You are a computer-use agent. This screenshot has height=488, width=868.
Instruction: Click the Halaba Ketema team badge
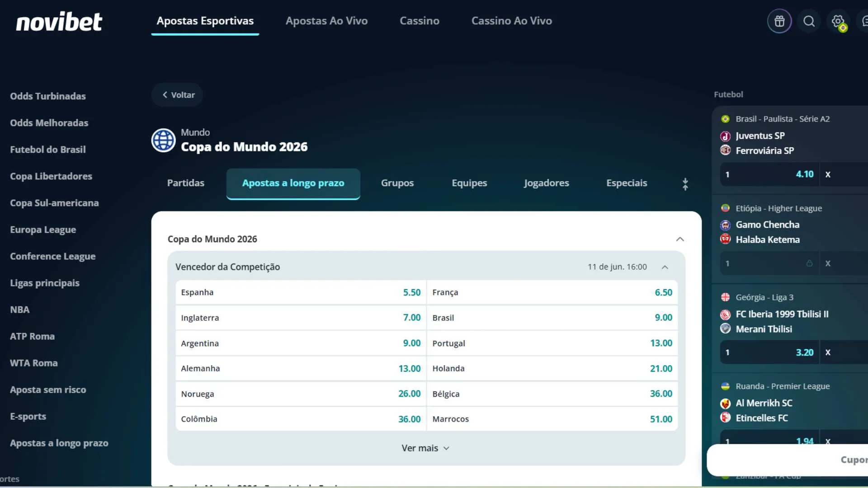726,239
